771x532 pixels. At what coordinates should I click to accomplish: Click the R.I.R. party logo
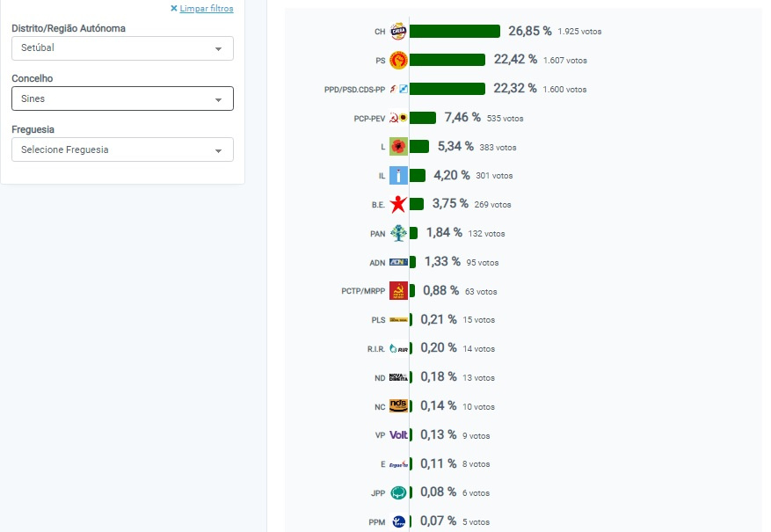[398, 348]
